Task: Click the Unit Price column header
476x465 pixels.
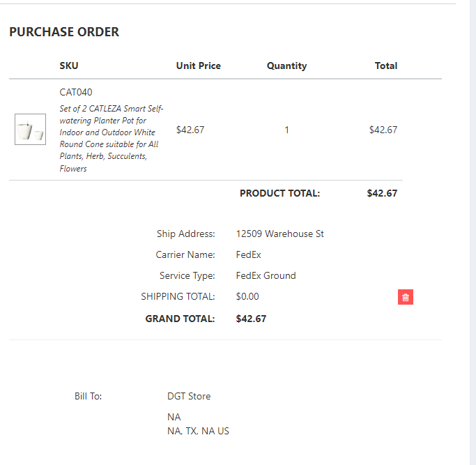Action: [x=198, y=66]
